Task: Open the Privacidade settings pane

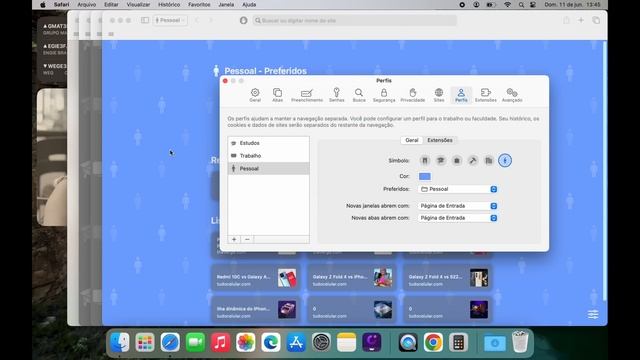Action: [x=413, y=95]
